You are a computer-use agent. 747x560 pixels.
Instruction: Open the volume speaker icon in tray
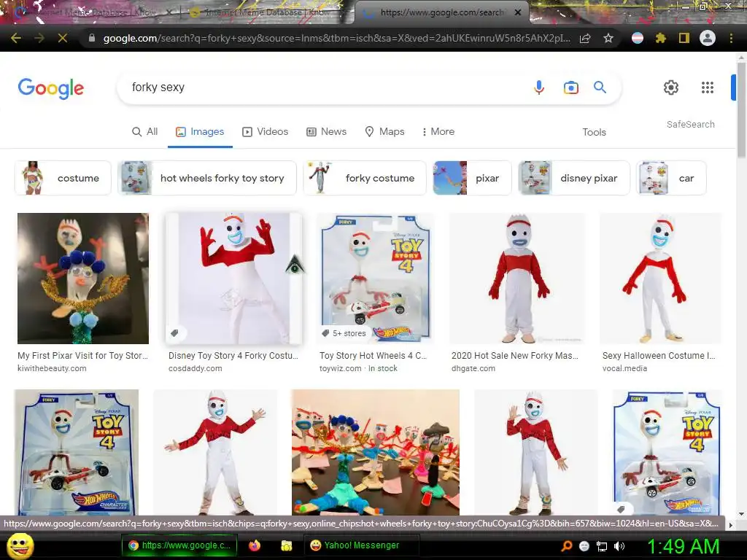coord(619,546)
